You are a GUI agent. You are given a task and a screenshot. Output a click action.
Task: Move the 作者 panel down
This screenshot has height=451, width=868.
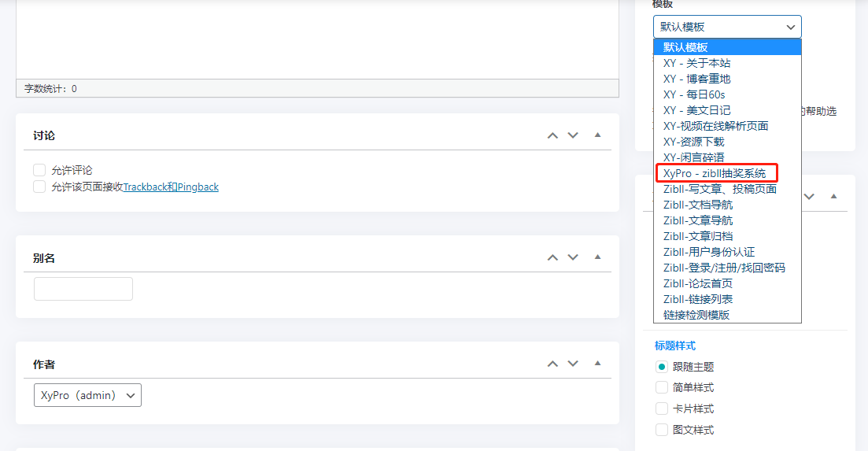click(x=573, y=364)
